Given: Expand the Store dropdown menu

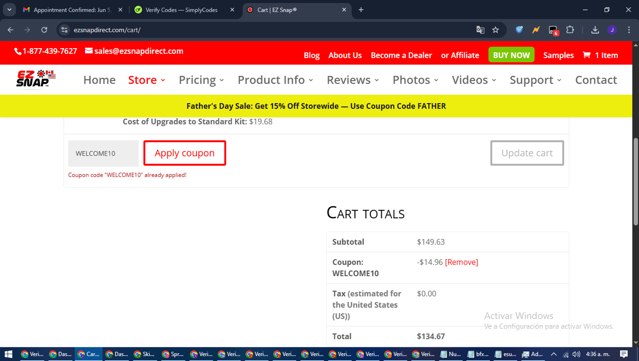Looking at the screenshot, I should tap(147, 80).
